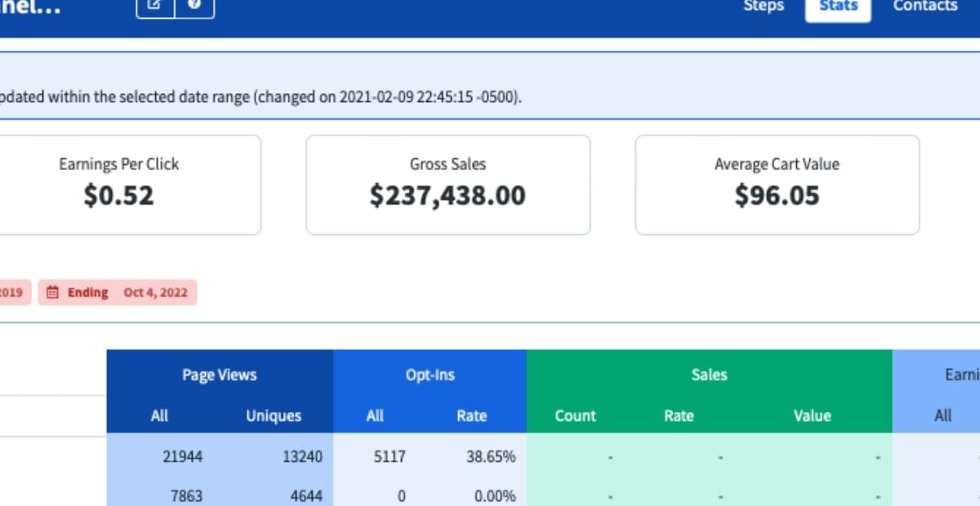
Task: Open help via the question mark icon
Action: click(x=194, y=6)
